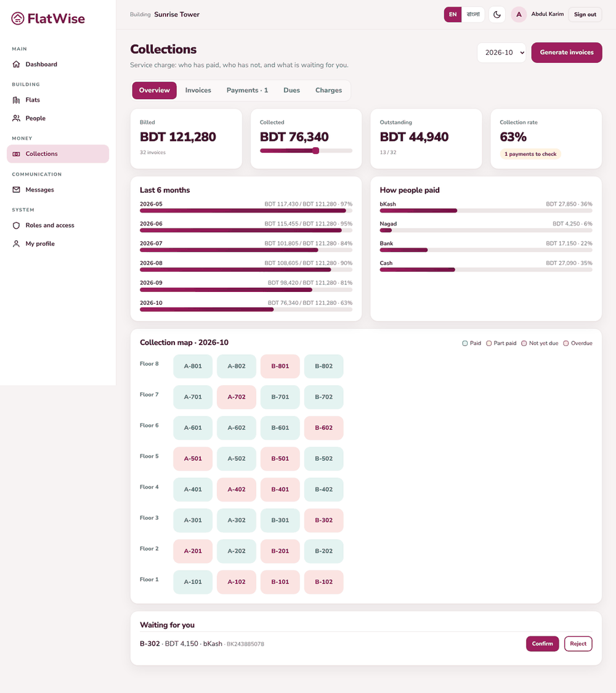Click user name 'Abdul Karim'
Screen dimensions: 616x693
(x=548, y=14)
